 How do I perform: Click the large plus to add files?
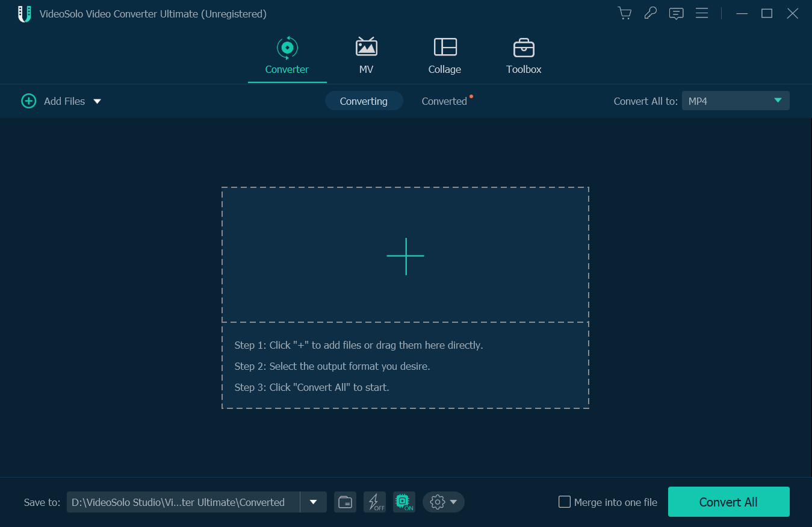point(405,256)
